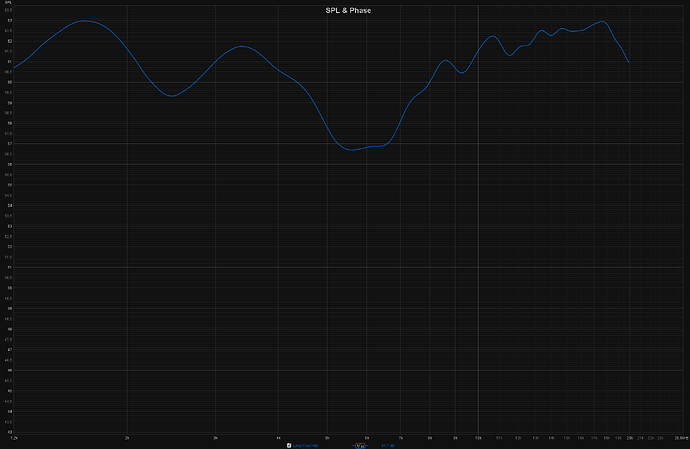The image size is (690, 449).
Task: Toggle the trace visibility checkbox in legend
Action: 289,445
